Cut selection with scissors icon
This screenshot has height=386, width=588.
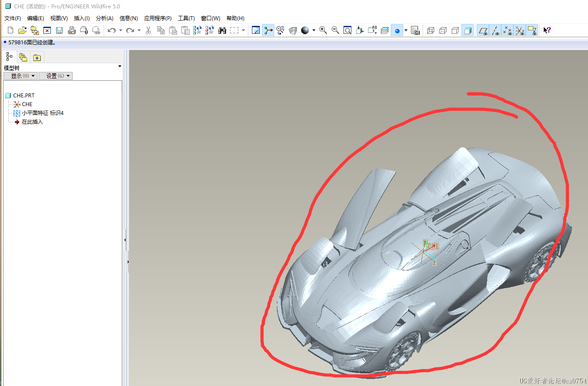click(148, 30)
